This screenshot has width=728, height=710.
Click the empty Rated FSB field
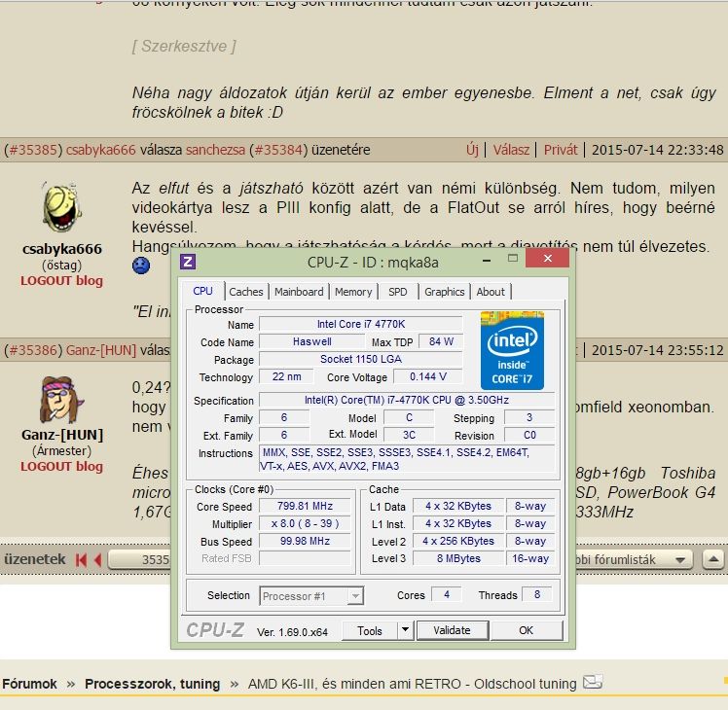coord(305,558)
